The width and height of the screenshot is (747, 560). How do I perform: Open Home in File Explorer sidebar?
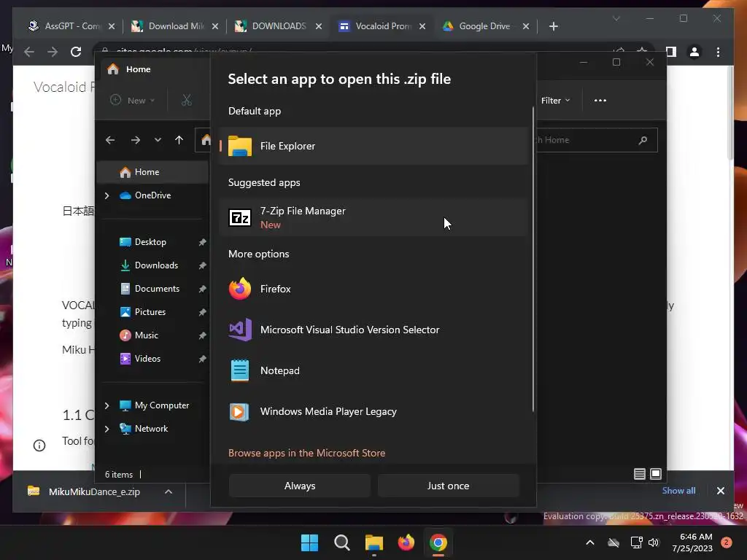(152, 172)
